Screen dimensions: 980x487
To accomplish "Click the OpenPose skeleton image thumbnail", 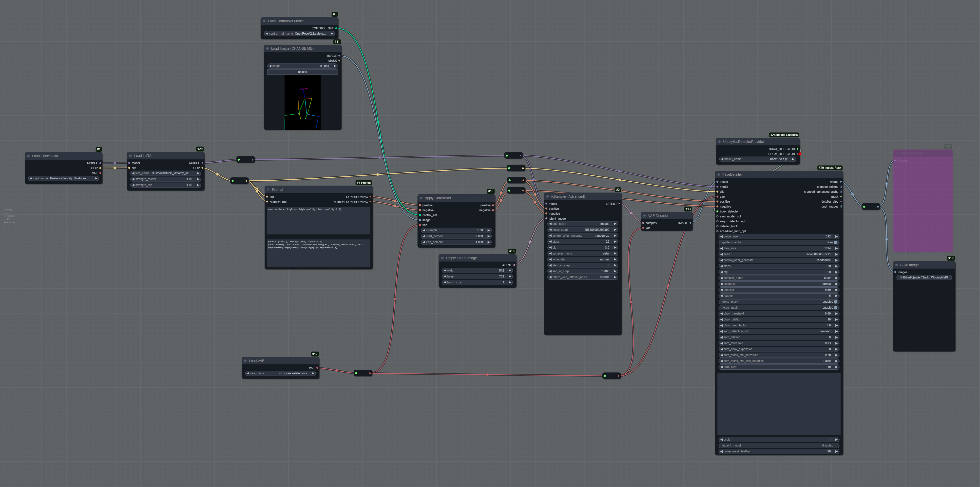I will click(x=303, y=103).
